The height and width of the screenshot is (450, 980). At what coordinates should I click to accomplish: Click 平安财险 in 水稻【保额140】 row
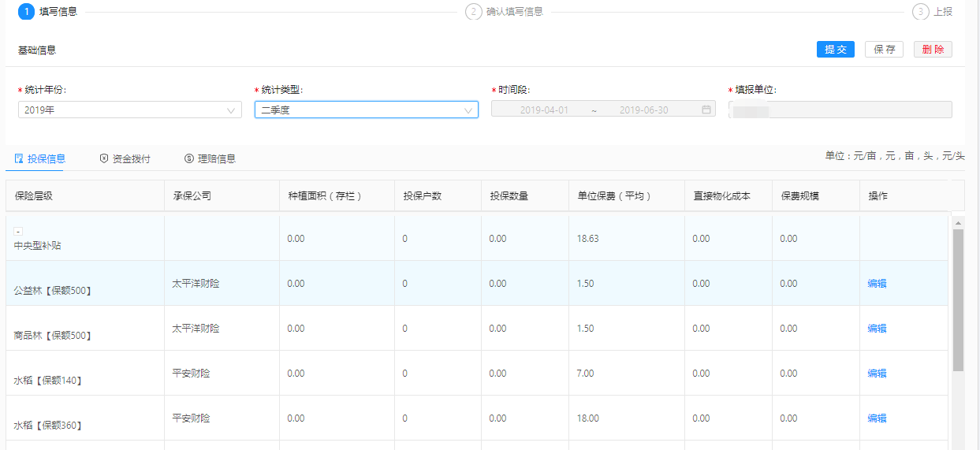pos(191,373)
